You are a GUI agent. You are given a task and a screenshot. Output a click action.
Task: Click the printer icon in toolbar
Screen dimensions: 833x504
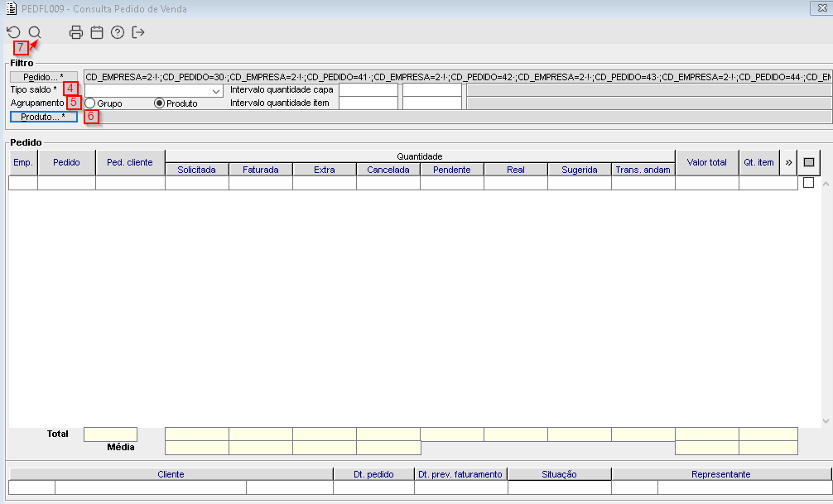pyautogui.click(x=76, y=32)
